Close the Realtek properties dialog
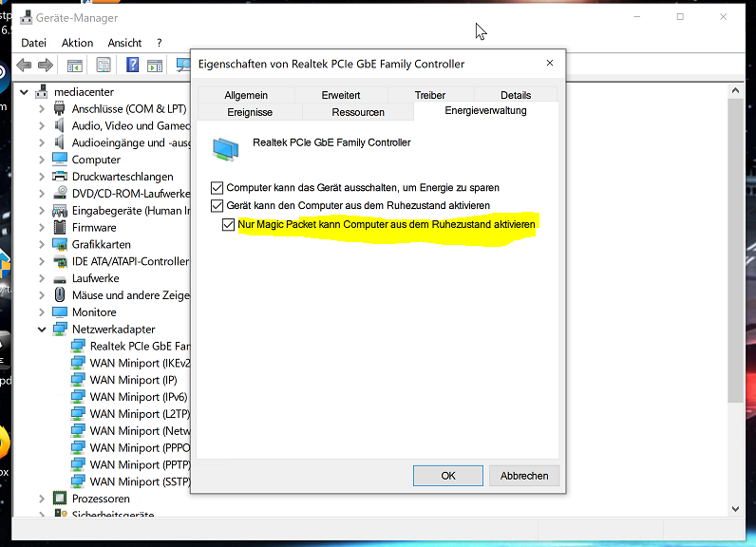This screenshot has width=756, height=547. (550, 63)
